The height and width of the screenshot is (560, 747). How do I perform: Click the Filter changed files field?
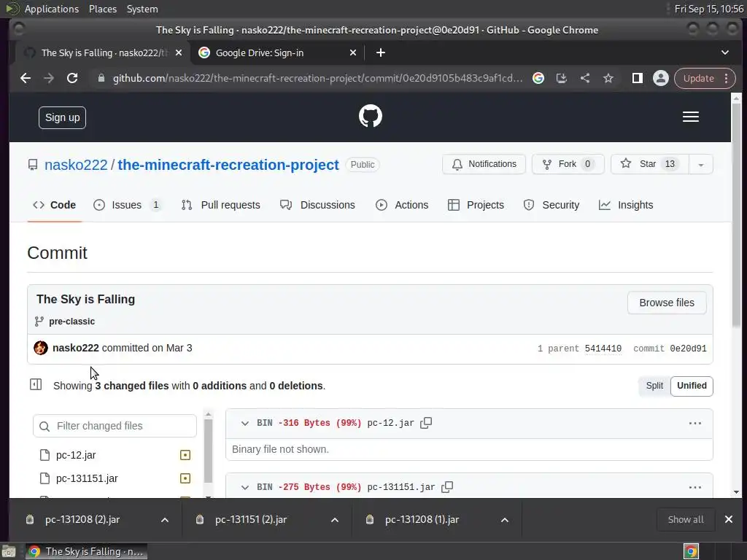coord(115,426)
